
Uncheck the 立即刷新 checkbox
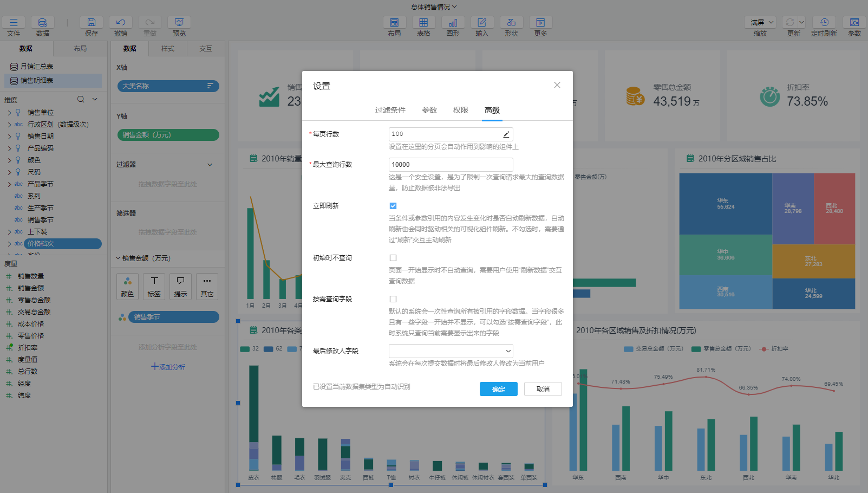coord(393,205)
